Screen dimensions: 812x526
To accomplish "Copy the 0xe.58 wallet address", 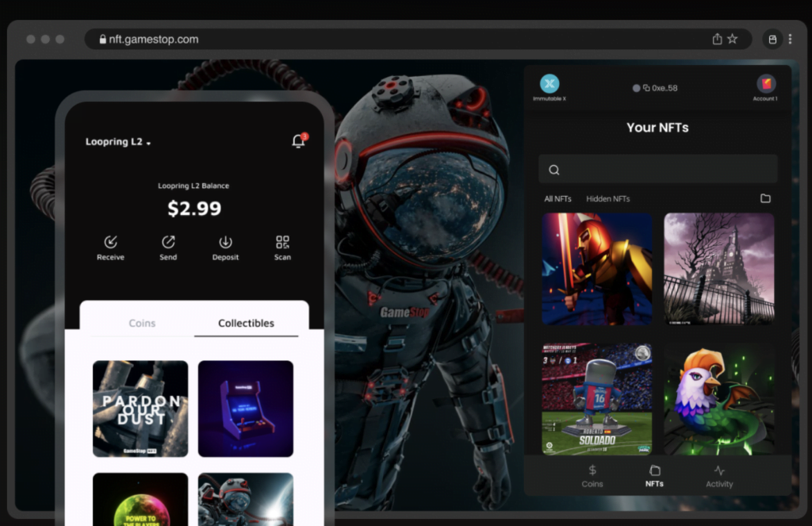I will tap(646, 88).
